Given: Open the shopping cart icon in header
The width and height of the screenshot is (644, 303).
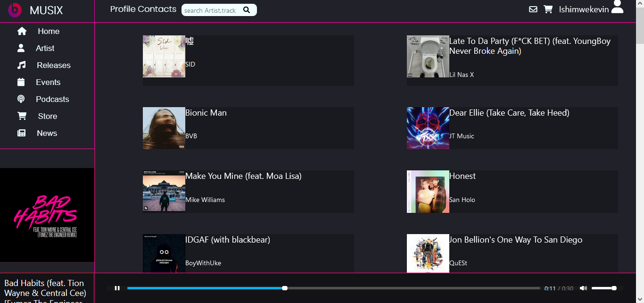Looking at the screenshot, I should point(548,9).
